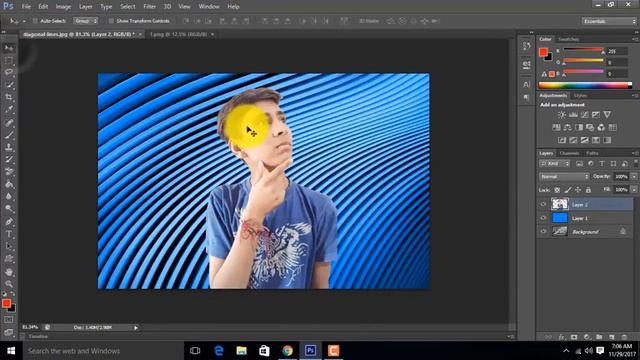Select the Horizontal Type tool

pyautogui.click(x=9, y=234)
